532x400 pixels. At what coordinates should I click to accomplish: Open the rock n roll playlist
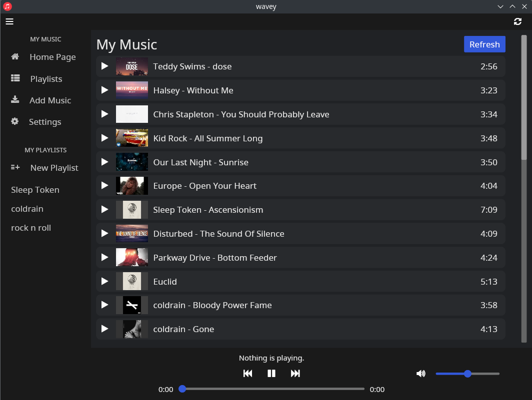tap(31, 228)
